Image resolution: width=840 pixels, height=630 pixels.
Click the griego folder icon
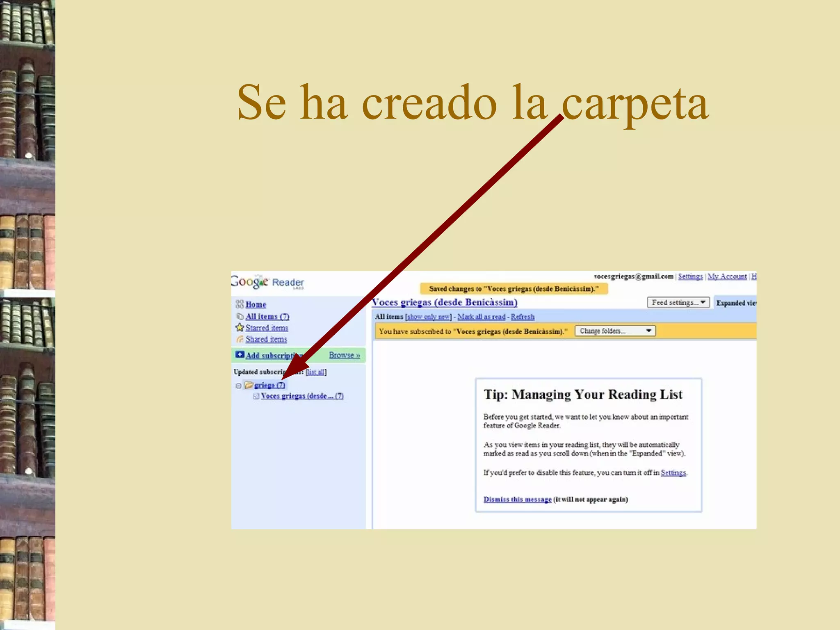pos(249,385)
